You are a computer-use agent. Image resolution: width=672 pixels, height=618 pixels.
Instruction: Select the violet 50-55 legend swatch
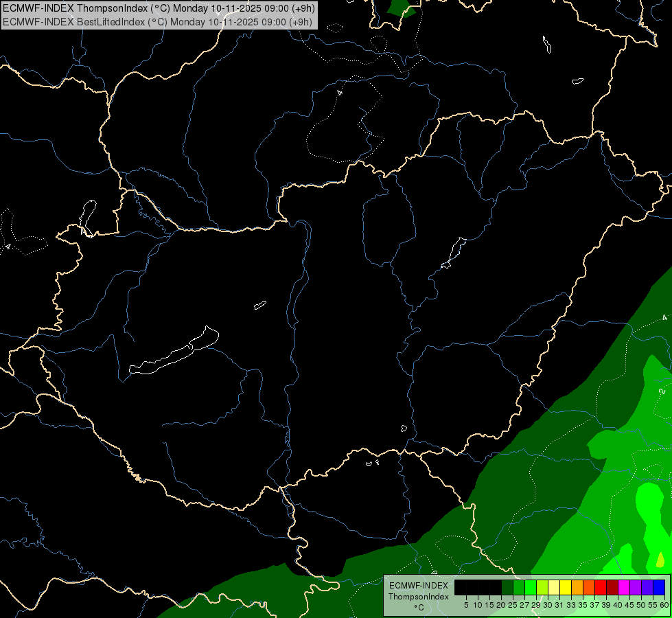[x=647, y=587]
